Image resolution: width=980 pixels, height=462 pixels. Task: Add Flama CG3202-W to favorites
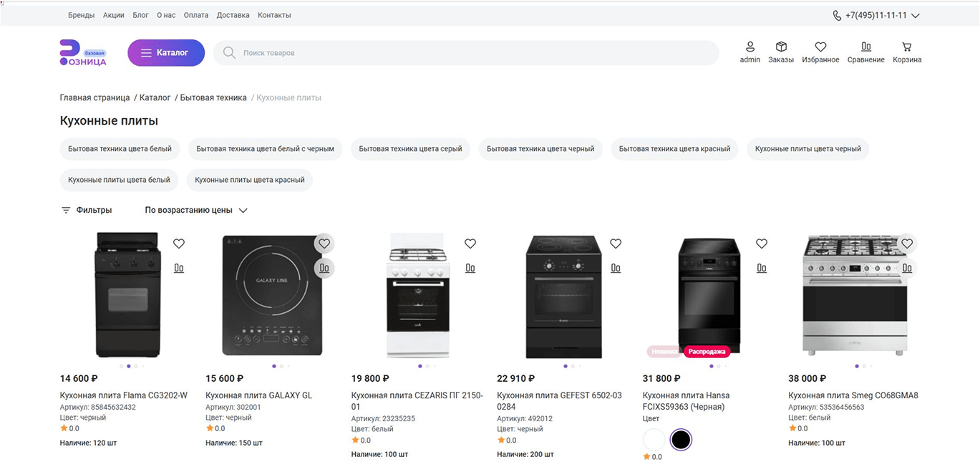pyautogui.click(x=179, y=244)
